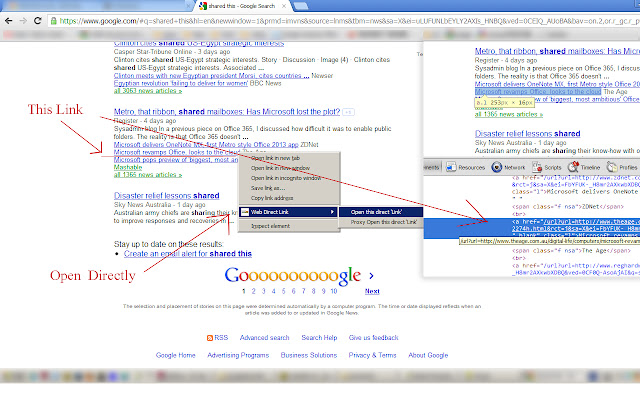Viewport: 640px width, 400px height.
Task: Switch to the Elements tab in DevTools
Action: [x=431, y=167]
